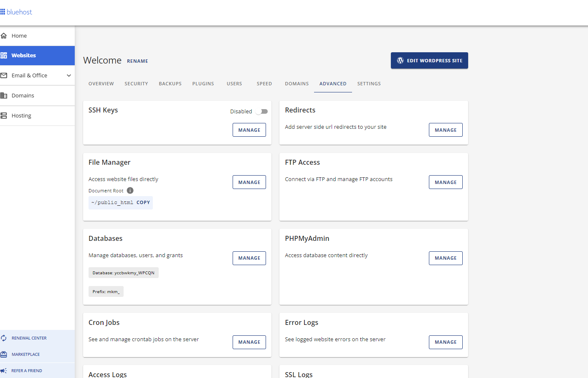
Task: Switch to the Plugins tab
Action: [x=203, y=84]
